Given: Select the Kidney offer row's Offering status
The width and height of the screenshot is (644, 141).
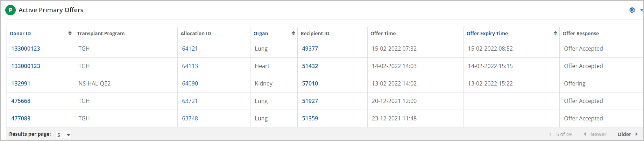Looking at the screenshot, I should pos(574,83).
